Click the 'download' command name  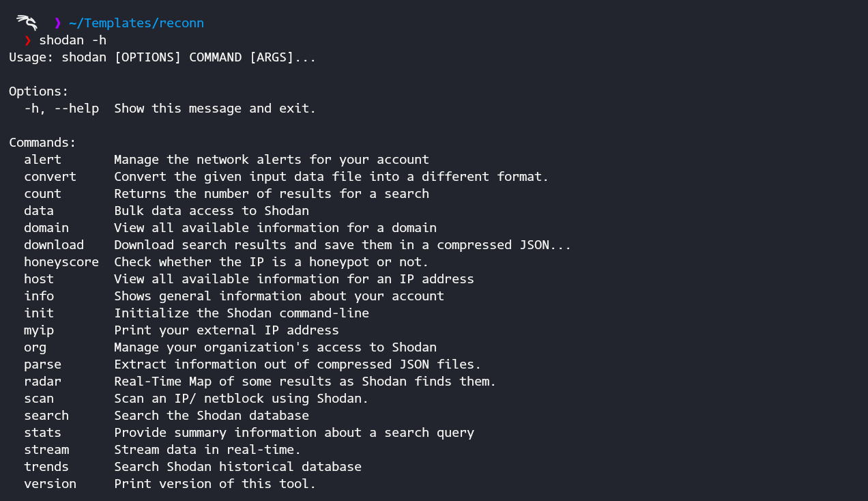[54, 245]
